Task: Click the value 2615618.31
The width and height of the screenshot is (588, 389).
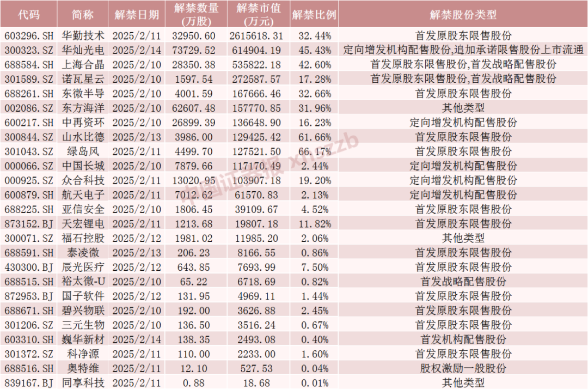Action: pyautogui.click(x=256, y=36)
